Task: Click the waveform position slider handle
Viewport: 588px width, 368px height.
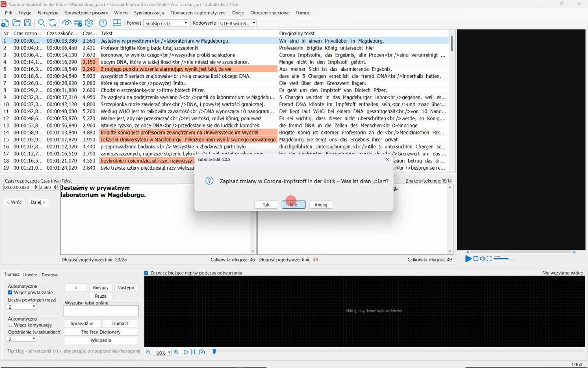Action: (x=214, y=352)
